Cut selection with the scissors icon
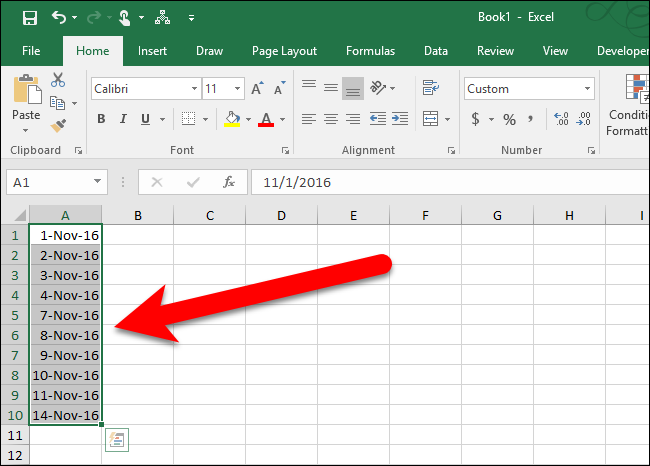The height and width of the screenshot is (466, 650). (x=58, y=80)
